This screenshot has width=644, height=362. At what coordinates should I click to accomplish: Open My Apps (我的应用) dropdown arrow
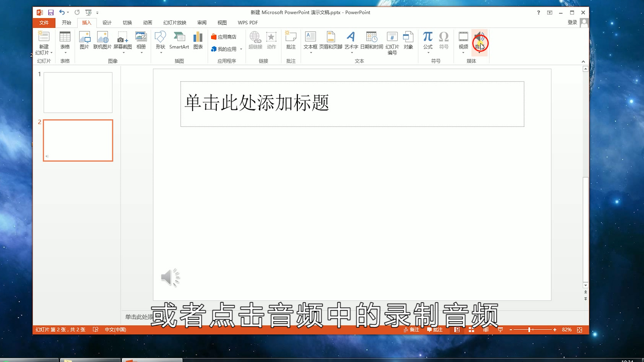click(241, 49)
